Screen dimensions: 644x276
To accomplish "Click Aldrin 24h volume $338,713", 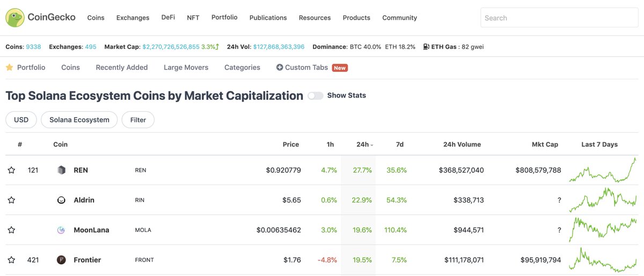I will (x=469, y=200).
